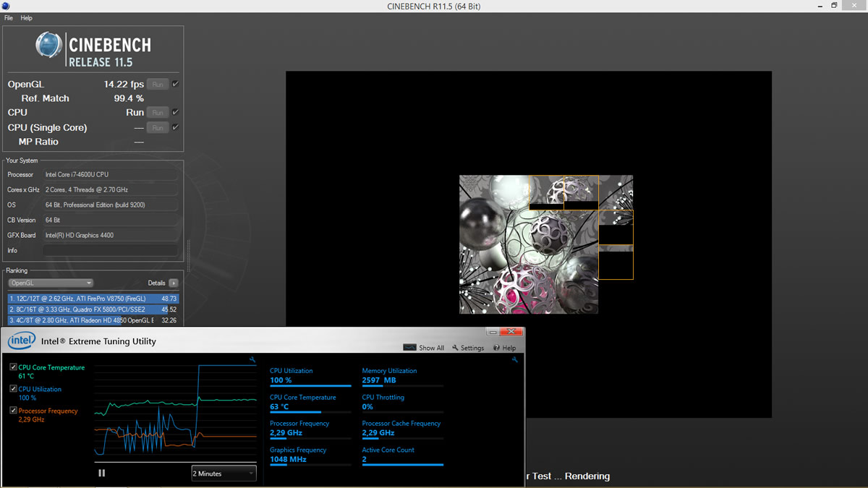Click the Run button beside the CPU row
Screen dimensions: 868x488
(x=157, y=113)
